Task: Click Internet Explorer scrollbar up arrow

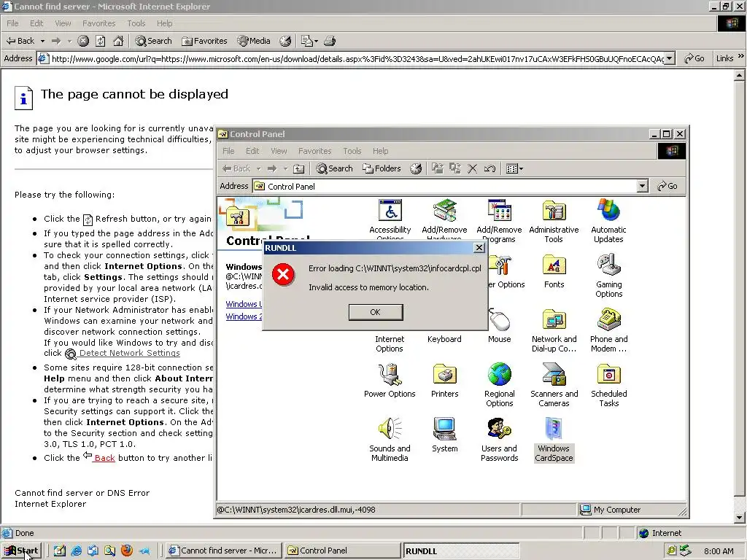Action: point(740,75)
